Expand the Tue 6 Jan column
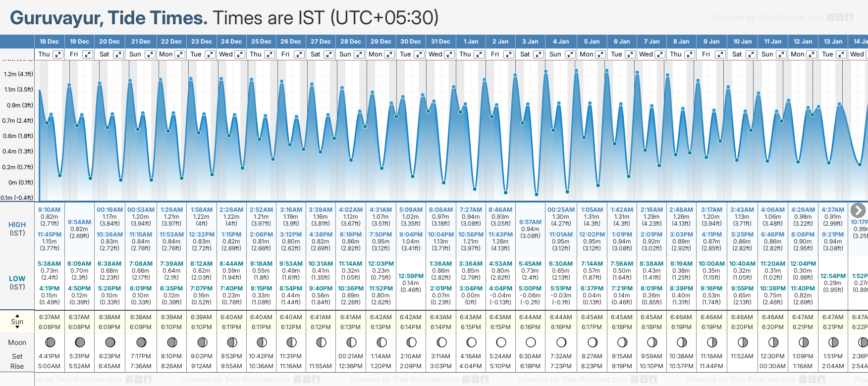 click(x=630, y=54)
